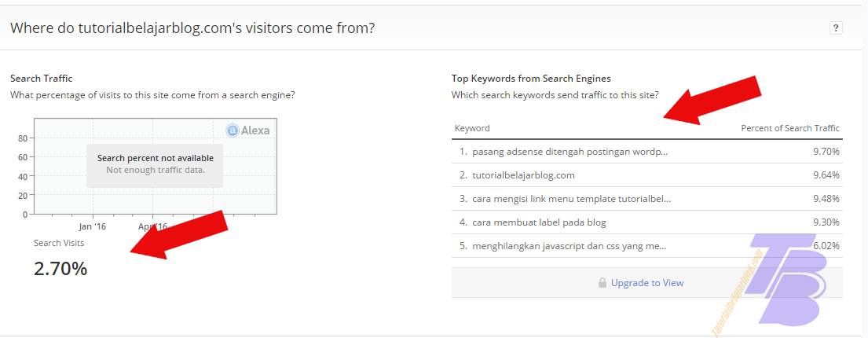This screenshot has width=868, height=338.
Task: Click keyword 'menghilangkan javascript dan css'
Action: click(x=570, y=245)
